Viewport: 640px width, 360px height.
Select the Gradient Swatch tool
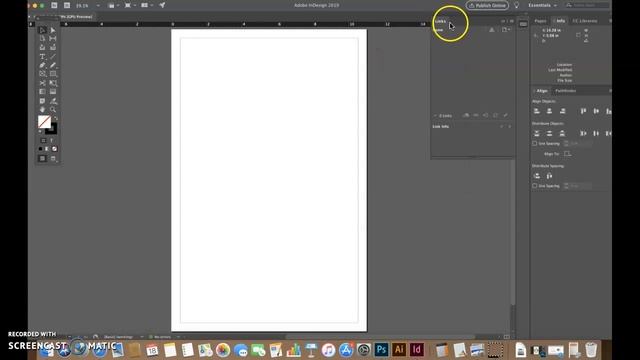click(42, 92)
